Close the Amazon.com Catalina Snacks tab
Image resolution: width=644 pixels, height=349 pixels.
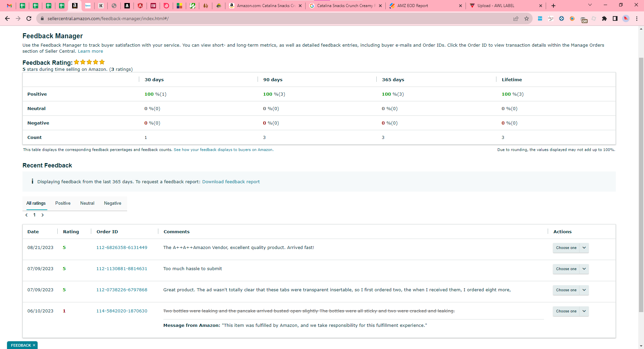point(300,6)
